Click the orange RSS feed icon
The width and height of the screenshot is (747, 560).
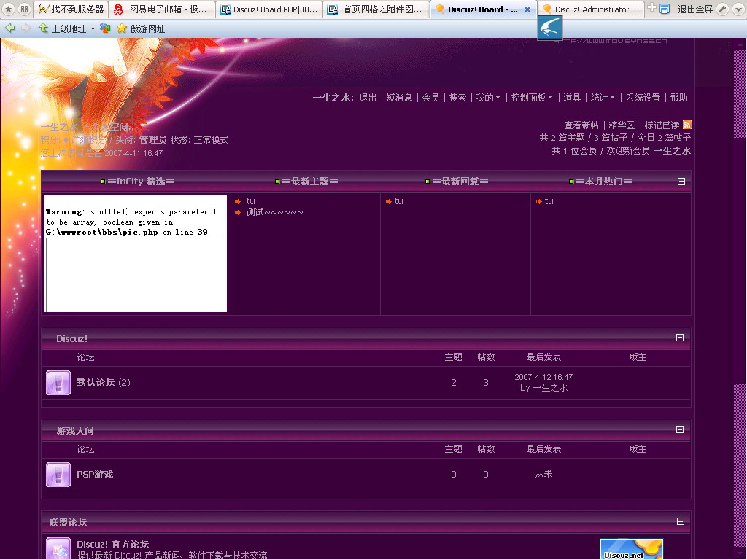point(686,125)
